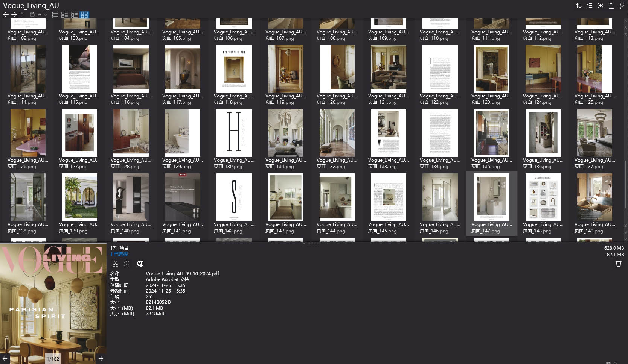Screen dimensions: 628x364
Task: Select thumbnail 页面_143.png
Action: 285,197
